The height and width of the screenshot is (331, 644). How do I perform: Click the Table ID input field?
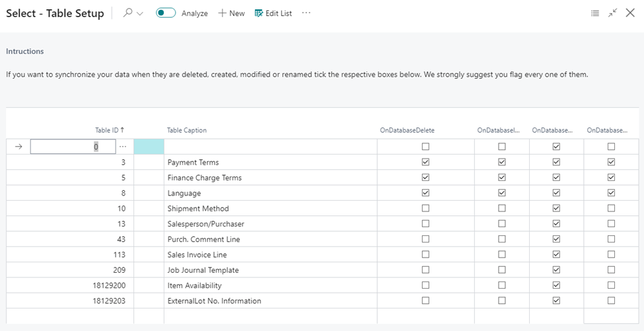(73, 147)
